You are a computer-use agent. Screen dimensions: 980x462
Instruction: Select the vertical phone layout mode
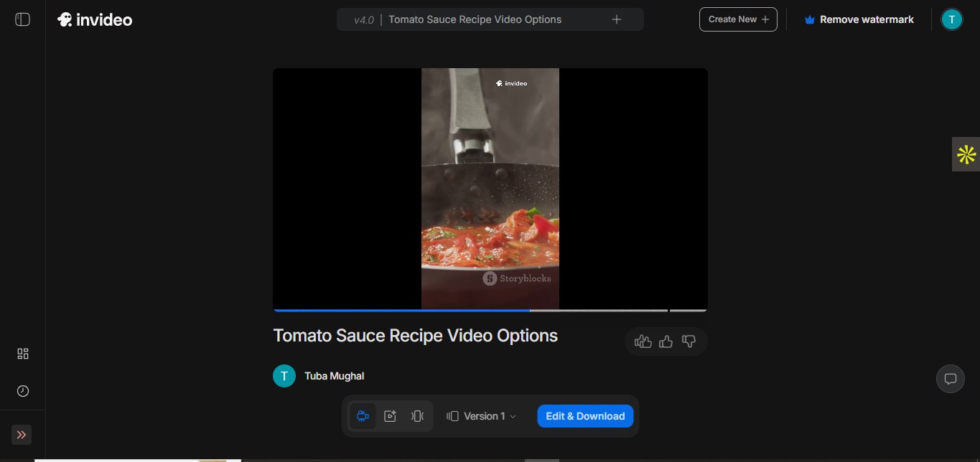coord(417,416)
